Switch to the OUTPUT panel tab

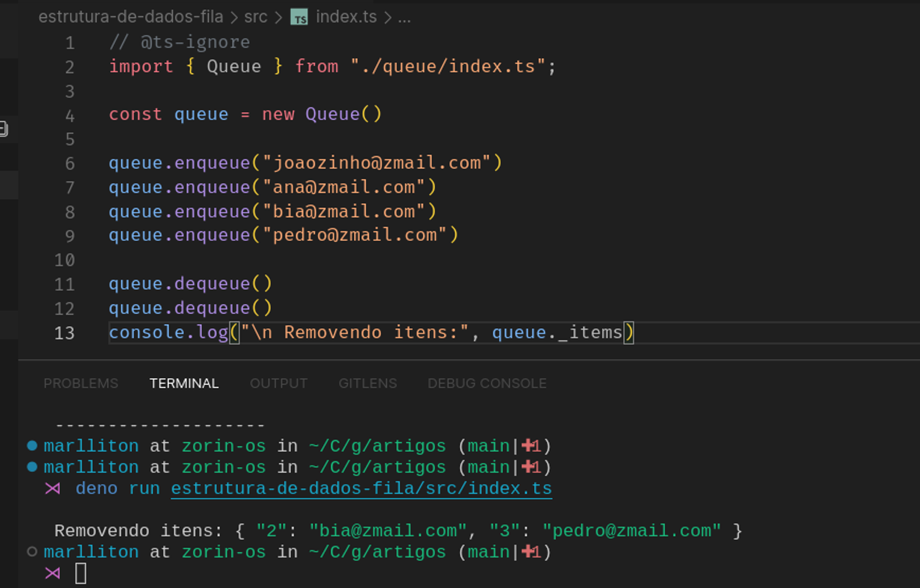278,383
